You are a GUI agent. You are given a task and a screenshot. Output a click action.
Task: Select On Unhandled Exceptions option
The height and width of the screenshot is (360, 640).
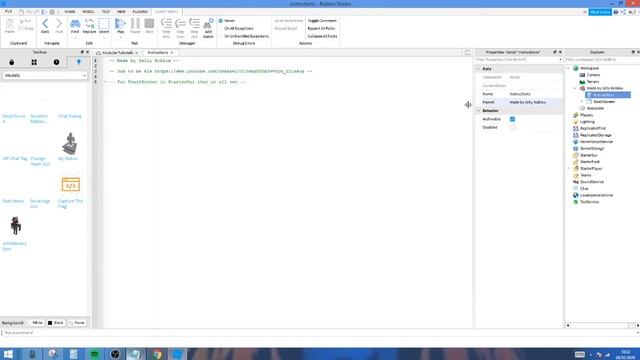pyautogui.click(x=247, y=36)
